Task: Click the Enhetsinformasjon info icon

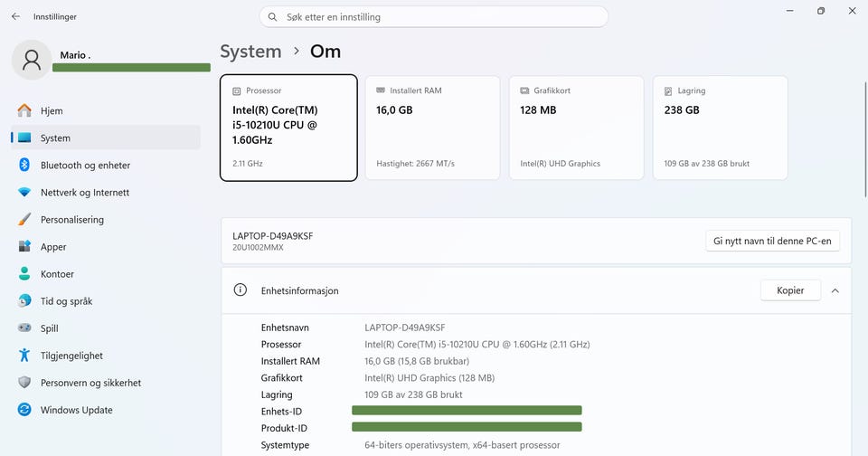Action: (x=241, y=290)
